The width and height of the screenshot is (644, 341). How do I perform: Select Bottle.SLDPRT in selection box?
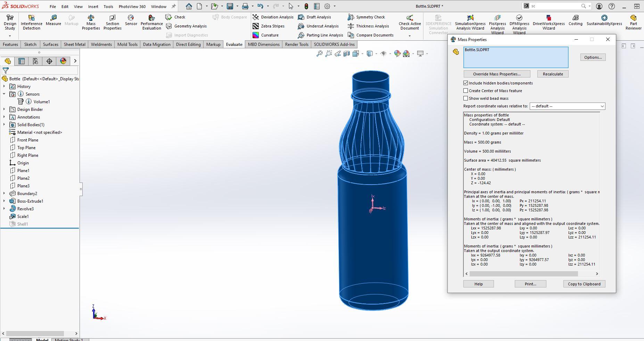pos(477,50)
